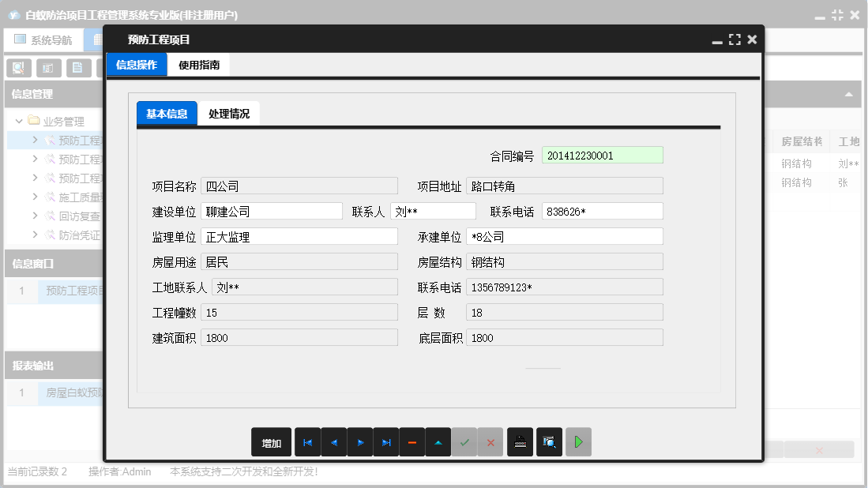Jump to the last record icon
This screenshot has height=488, width=868.
(385, 442)
